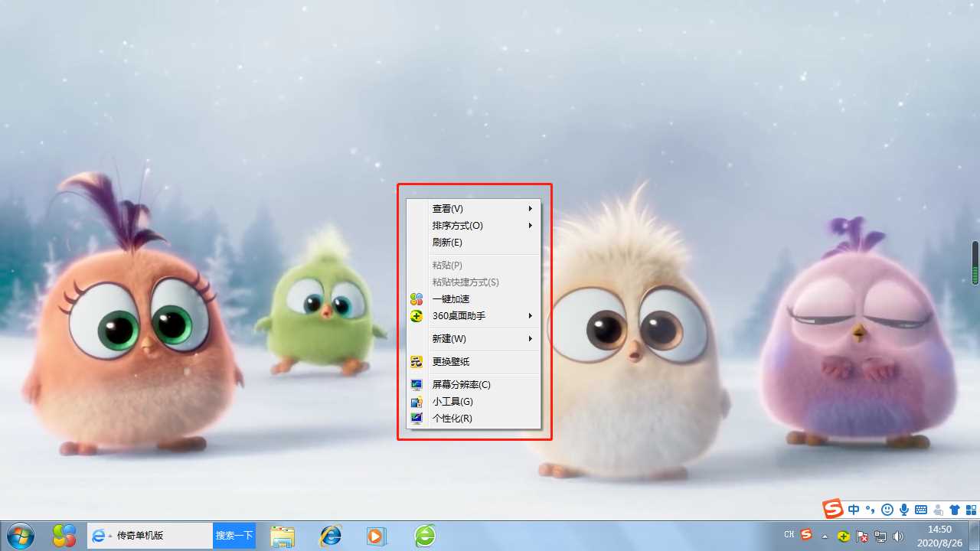Toggle Sogou Chinese/English mode (中)
The image size is (980, 551).
(x=854, y=510)
